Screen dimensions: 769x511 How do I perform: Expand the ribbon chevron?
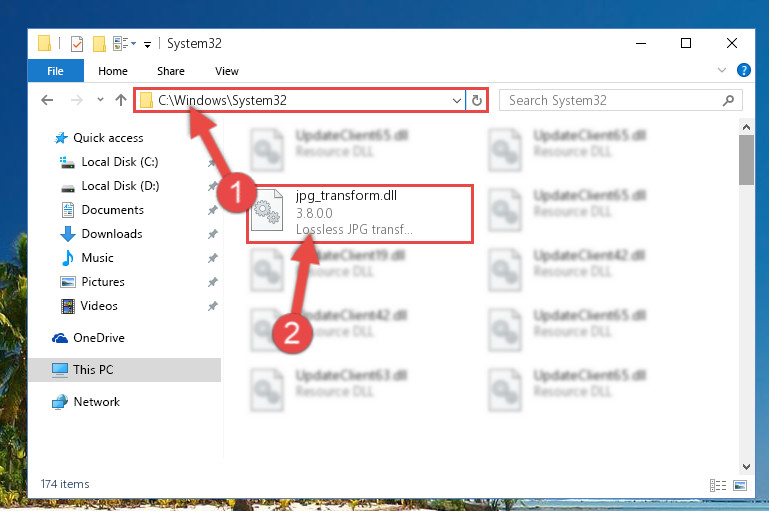[x=721, y=70]
